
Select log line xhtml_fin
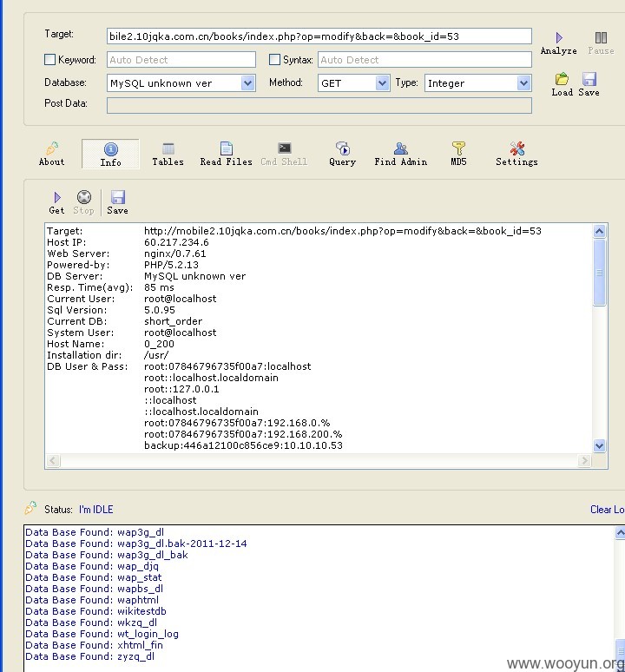click(x=95, y=645)
